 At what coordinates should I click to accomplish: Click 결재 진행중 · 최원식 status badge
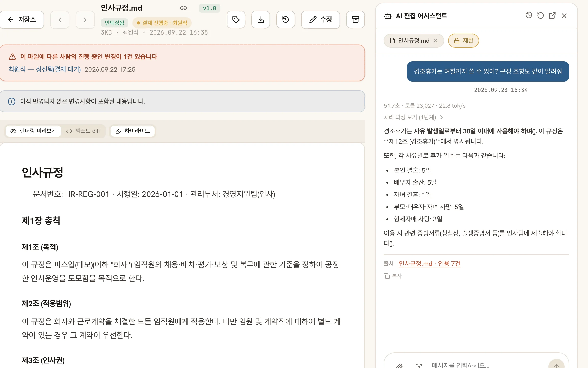click(x=162, y=23)
